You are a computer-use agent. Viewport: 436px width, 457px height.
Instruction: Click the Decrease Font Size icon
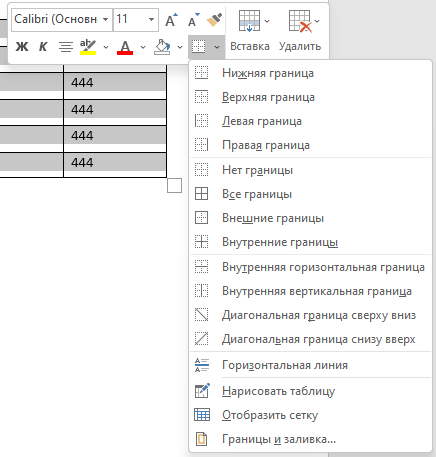click(x=193, y=20)
